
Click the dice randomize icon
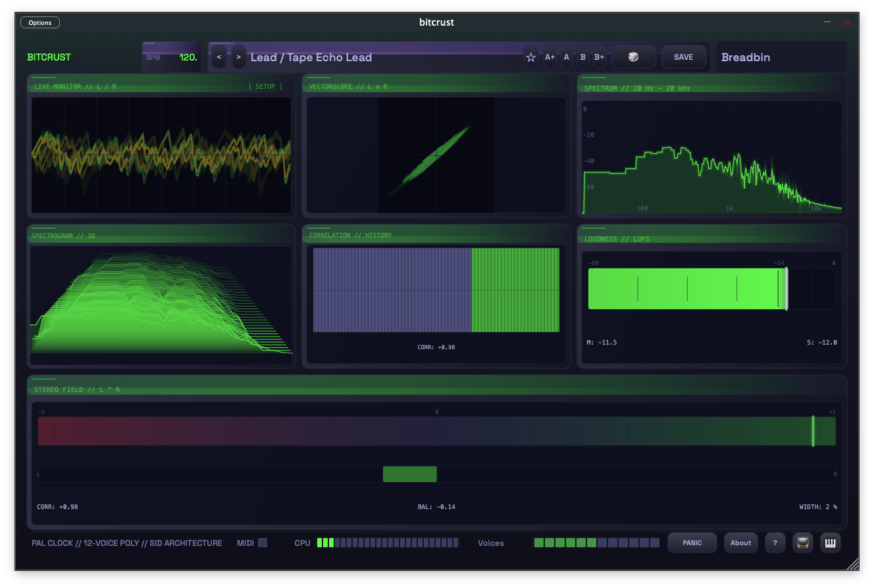tap(633, 57)
